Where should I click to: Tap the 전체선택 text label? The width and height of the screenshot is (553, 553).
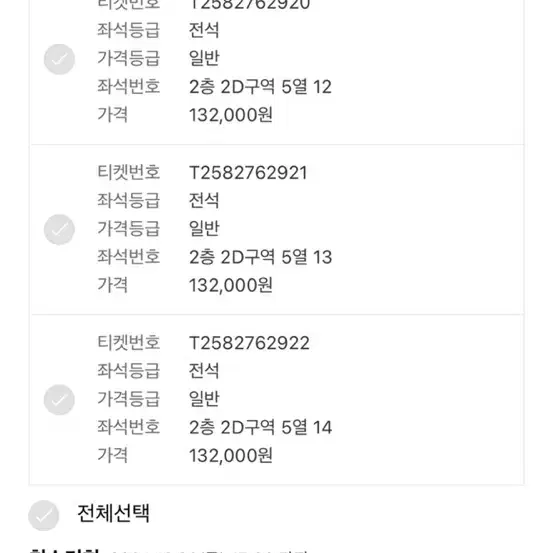click(x=114, y=513)
